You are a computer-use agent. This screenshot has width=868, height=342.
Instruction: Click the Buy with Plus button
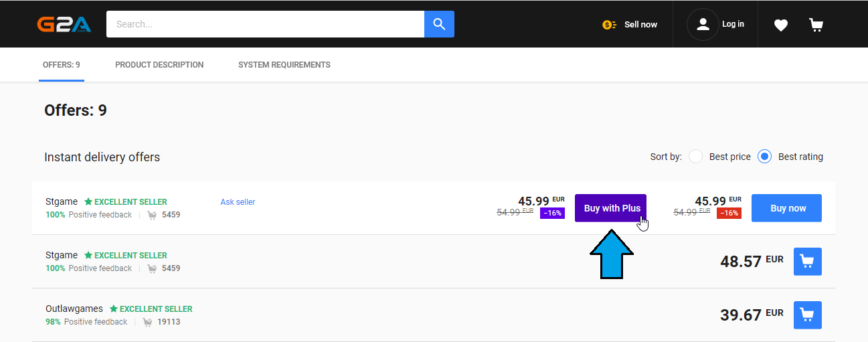610,208
